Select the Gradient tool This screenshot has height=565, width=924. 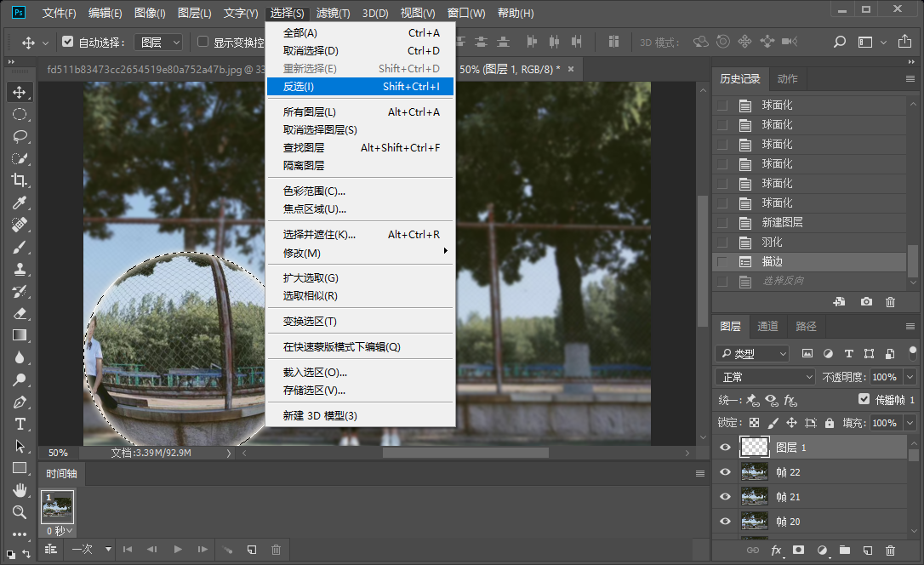[x=20, y=335]
